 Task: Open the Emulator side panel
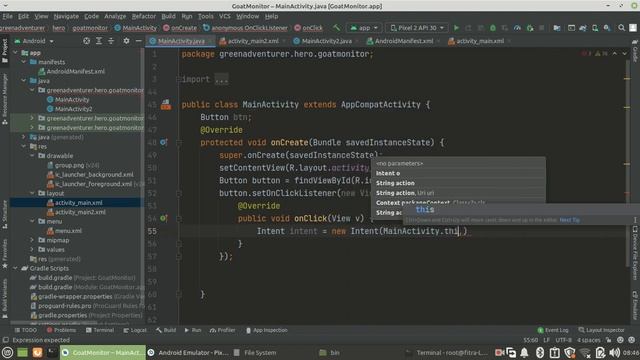[x=635, y=305]
